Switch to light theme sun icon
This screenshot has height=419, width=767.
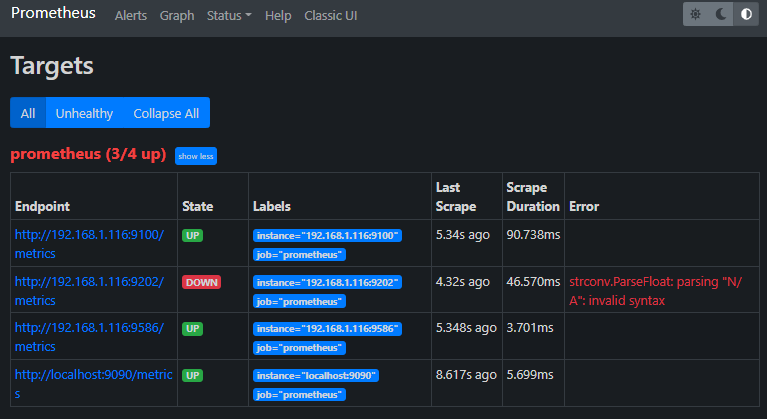(695, 14)
